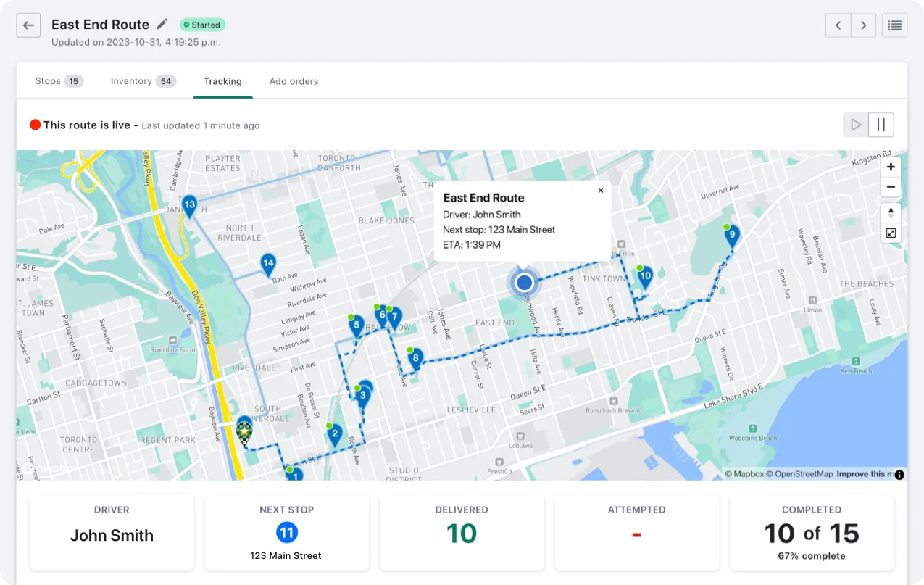The height and width of the screenshot is (585, 924).
Task: Open map attribution info icon
Action: (899, 475)
